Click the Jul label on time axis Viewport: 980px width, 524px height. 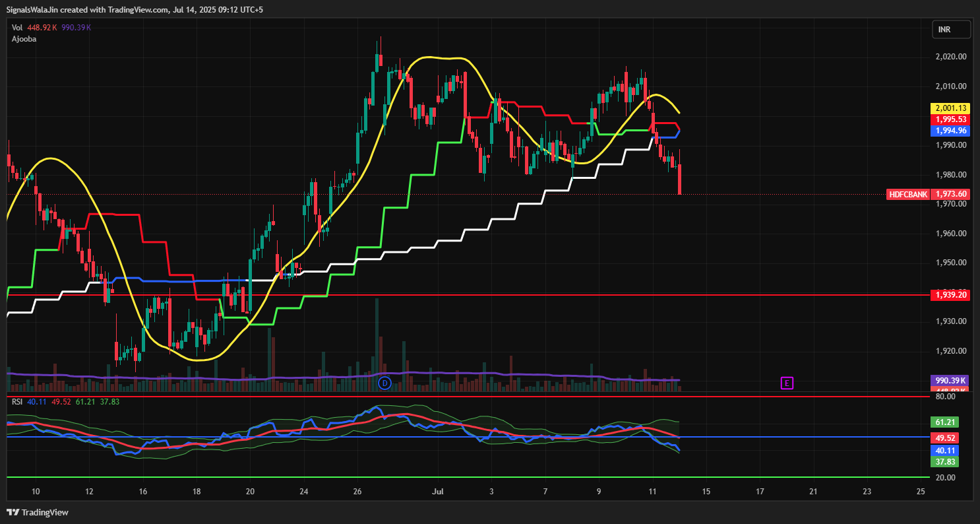tap(437, 492)
